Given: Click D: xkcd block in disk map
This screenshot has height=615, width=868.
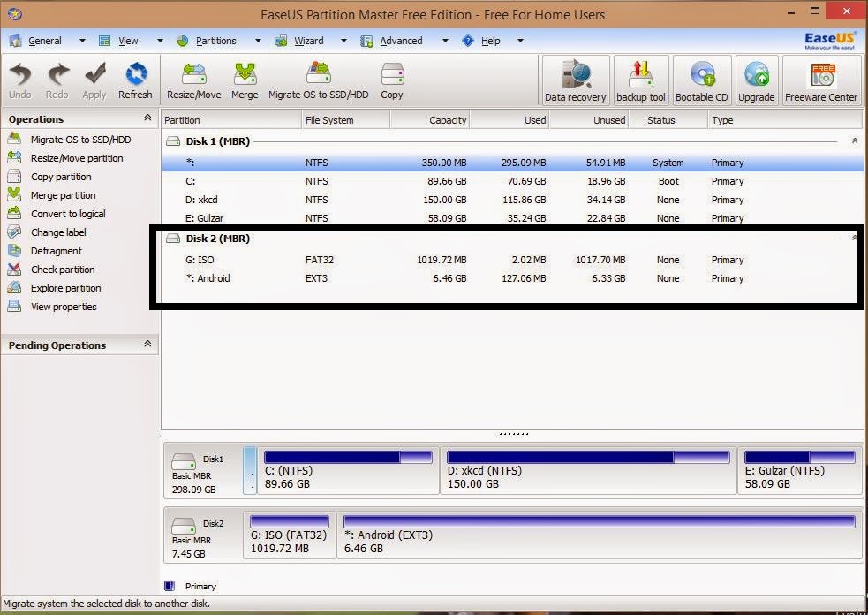Looking at the screenshot, I should (588, 471).
